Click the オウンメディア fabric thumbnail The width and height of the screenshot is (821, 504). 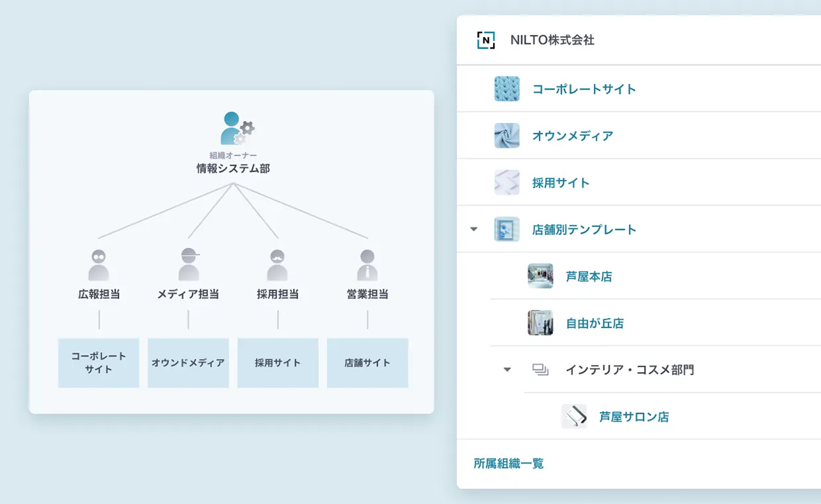(x=507, y=135)
